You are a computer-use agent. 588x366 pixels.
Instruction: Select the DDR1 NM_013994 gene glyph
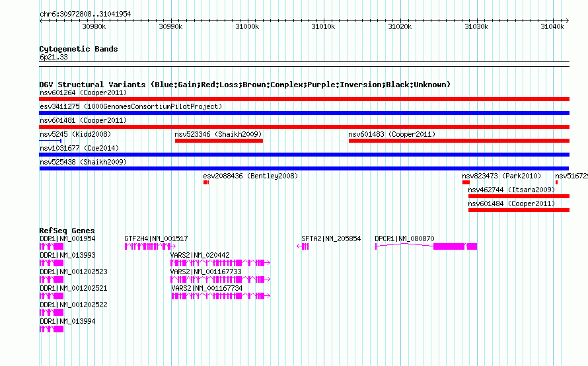click(x=52, y=329)
